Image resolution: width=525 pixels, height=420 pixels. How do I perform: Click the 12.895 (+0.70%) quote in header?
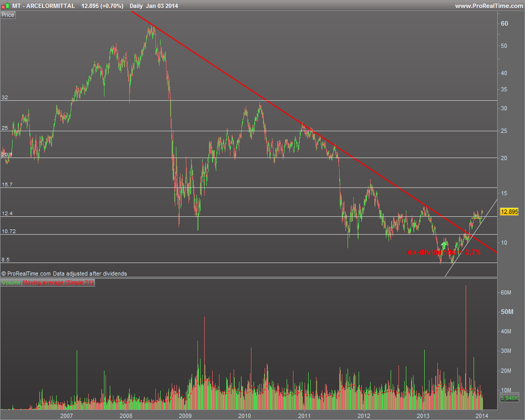[x=102, y=6]
